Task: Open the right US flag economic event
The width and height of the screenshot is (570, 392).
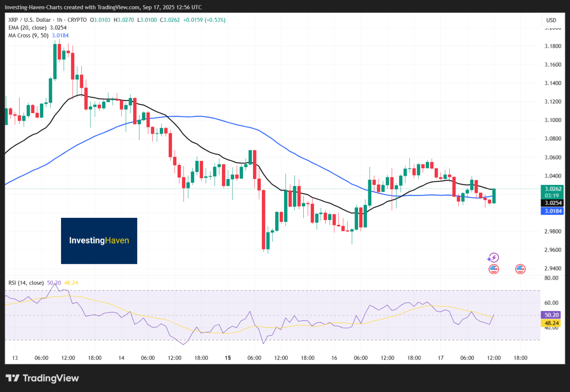Action: 520,269
